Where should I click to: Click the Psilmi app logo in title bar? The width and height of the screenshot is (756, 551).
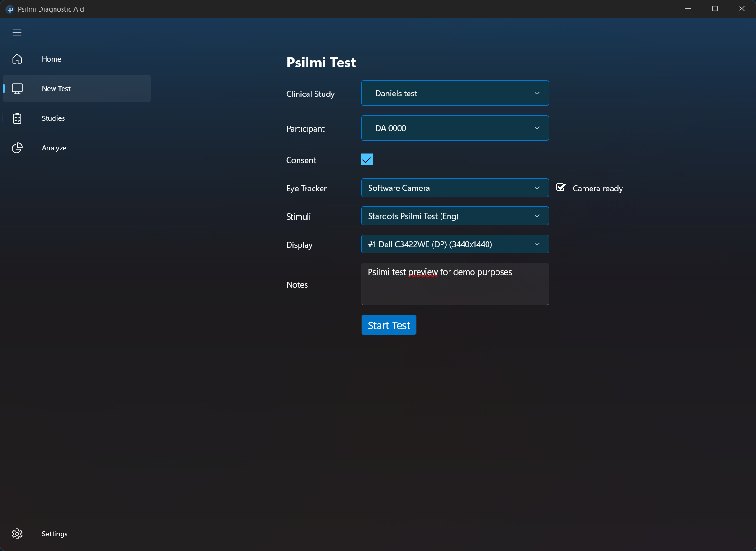click(x=9, y=9)
